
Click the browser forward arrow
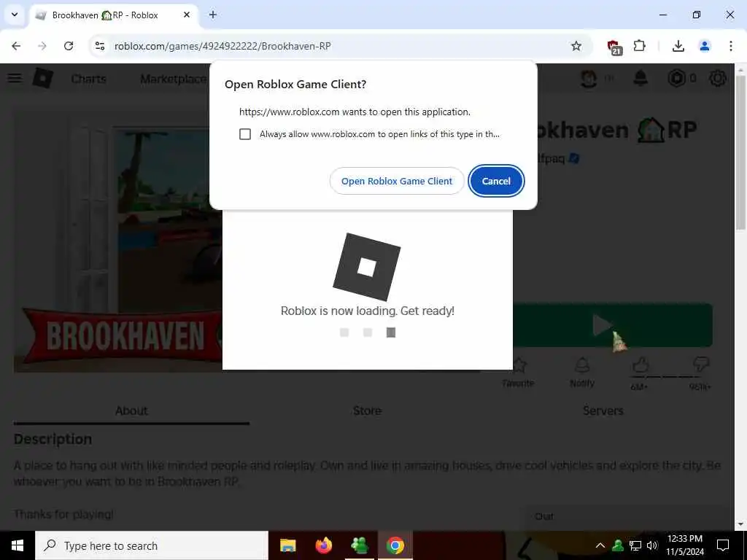point(42,46)
